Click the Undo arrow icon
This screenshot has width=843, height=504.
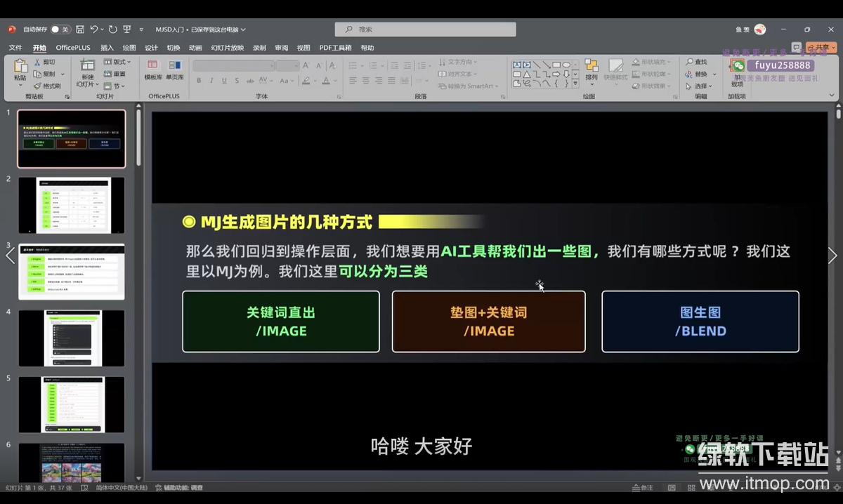(x=94, y=29)
